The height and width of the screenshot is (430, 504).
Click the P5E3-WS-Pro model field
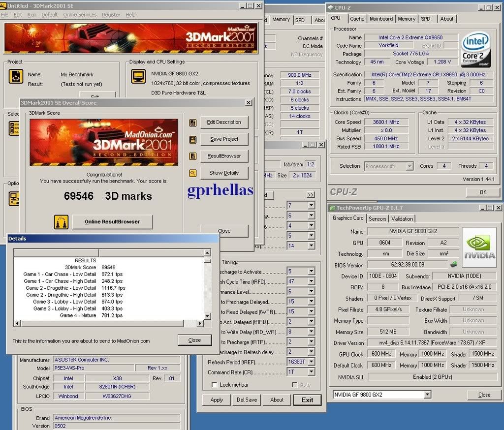coord(94,368)
